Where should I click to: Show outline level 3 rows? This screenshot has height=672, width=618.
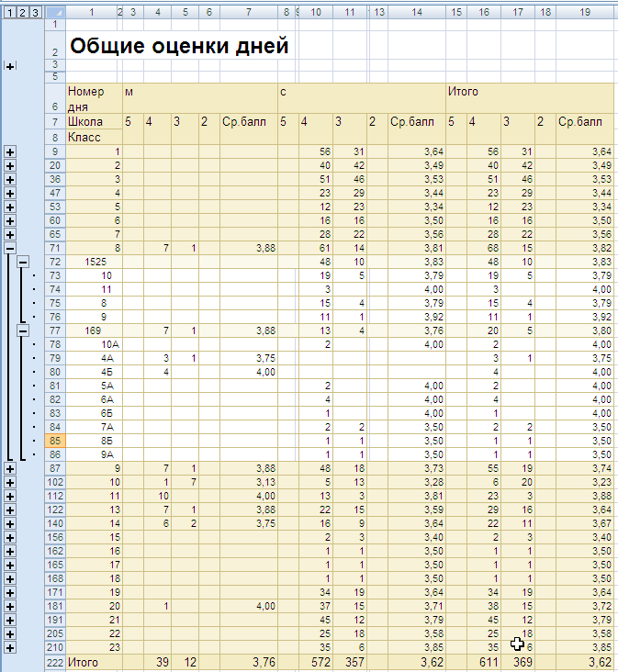(35, 13)
